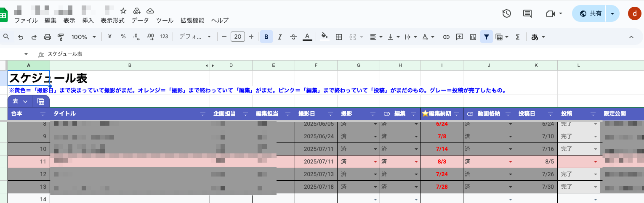Collapse the toolbar with chevron up
The height and width of the screenshot is (203, 644).
click(631, 37)
